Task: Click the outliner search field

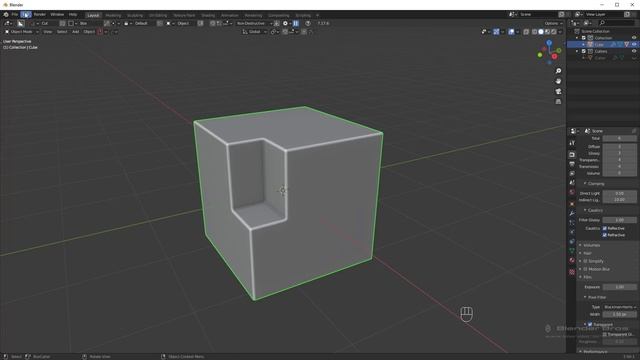Action: 617,23
